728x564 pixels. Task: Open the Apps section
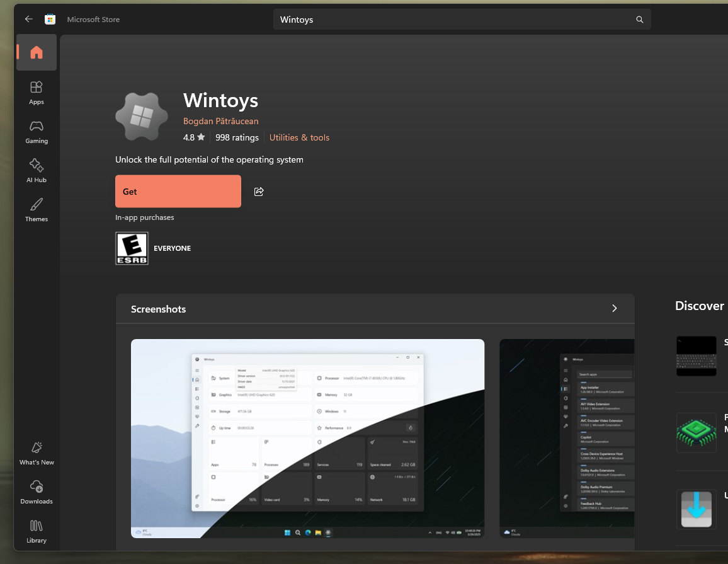pos(37,93)
